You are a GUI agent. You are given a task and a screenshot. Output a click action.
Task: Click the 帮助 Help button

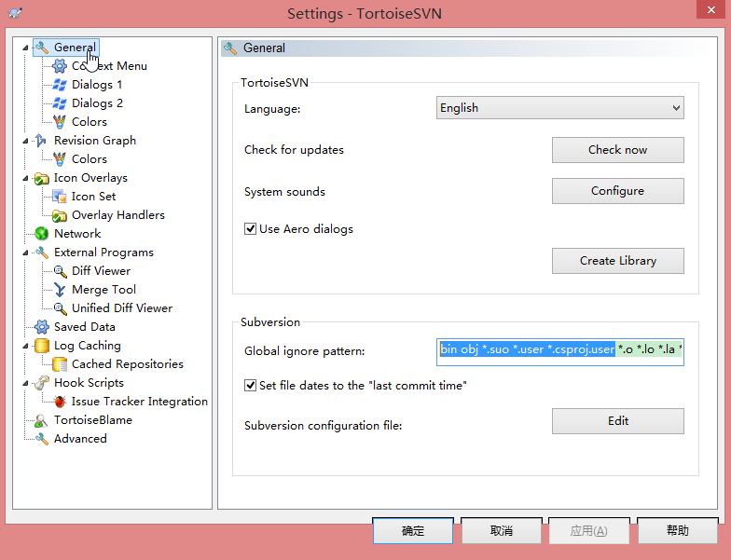[x=677, y=531]
